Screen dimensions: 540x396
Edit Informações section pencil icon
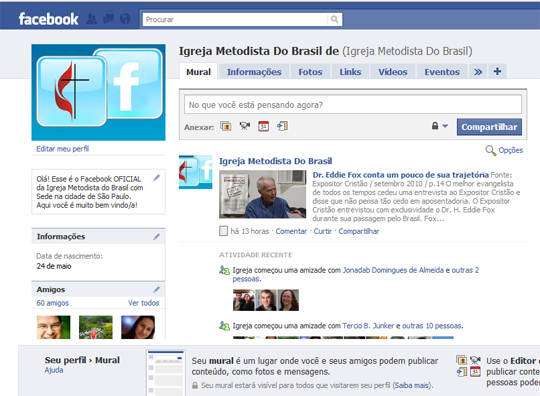point(157,237)
